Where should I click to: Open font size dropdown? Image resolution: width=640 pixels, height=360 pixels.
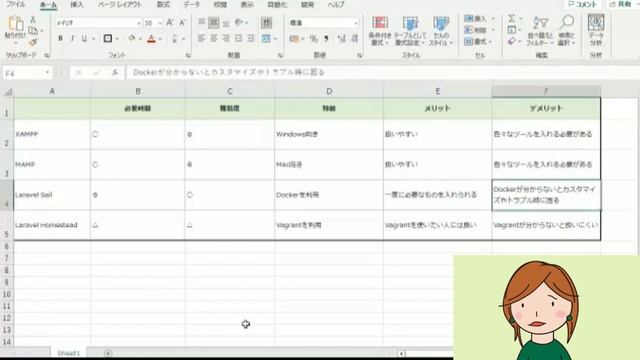pos(160,23)
